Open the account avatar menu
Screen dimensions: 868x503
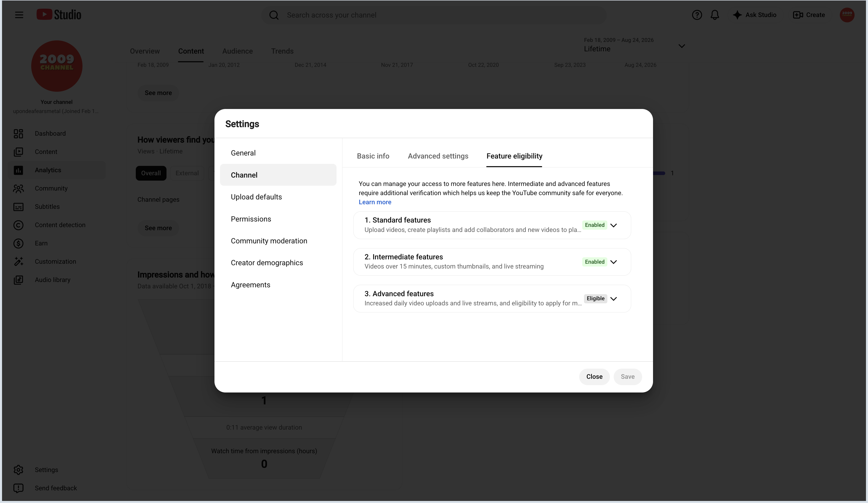tap(847, 15)
